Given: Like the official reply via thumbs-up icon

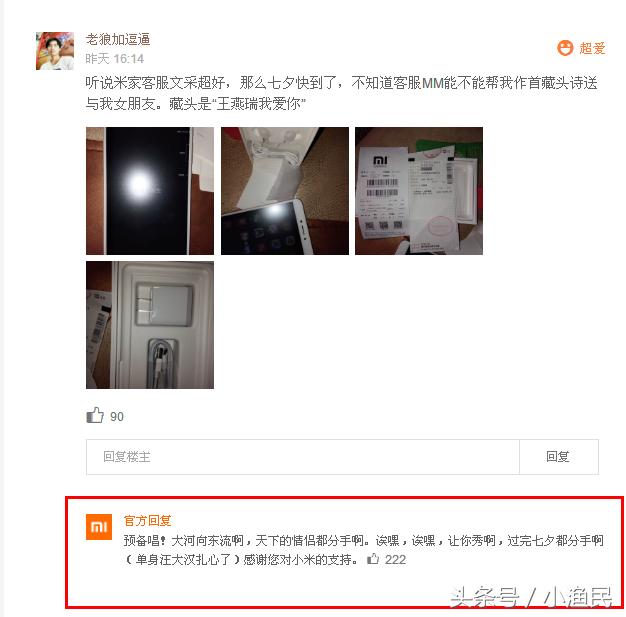Looking at the screenshot, I should [373, 559].
